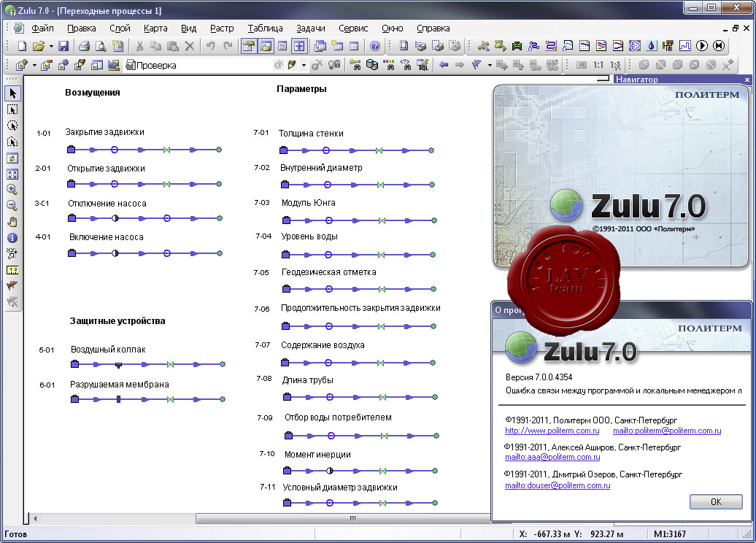Click the 'Модуль Юнга' label
The width and height of the screenshot is (756, 543).
(309, 203)
